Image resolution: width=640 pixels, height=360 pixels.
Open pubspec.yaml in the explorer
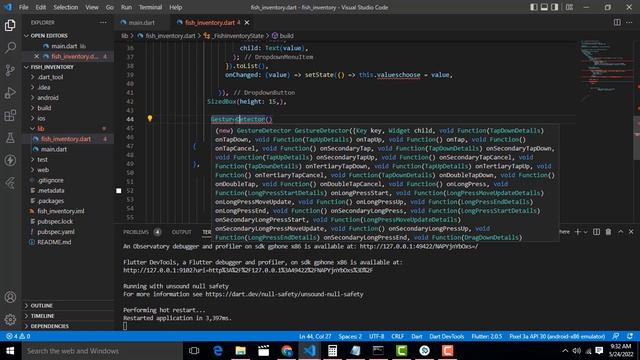(56, 231)
